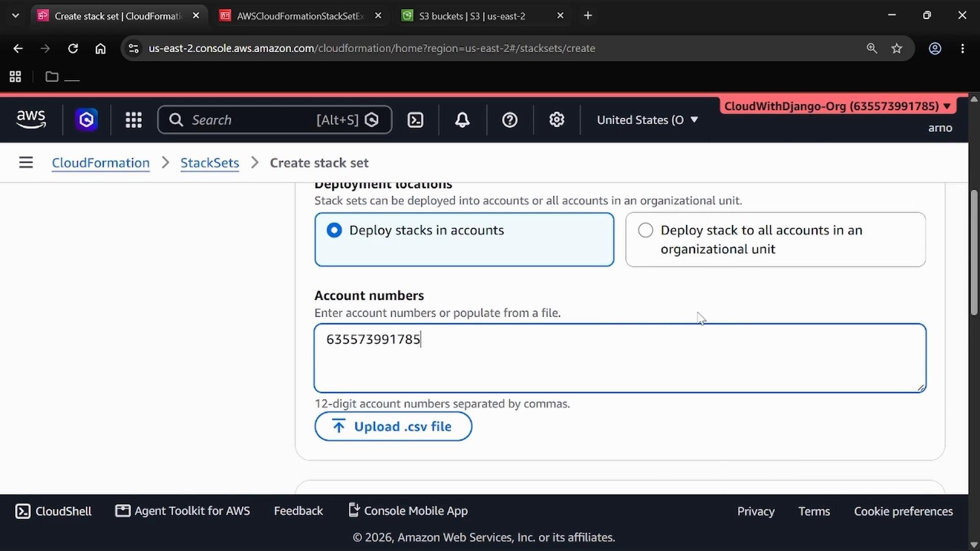Open the settings gear in AWS header
Image resolution: width=980 pixels, height=551 pixels.
click(557, 120)
